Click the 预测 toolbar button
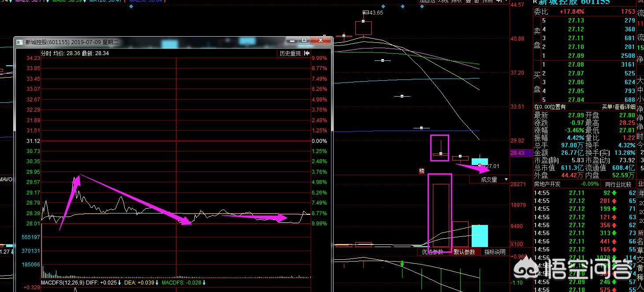This screenshot has width=644, height=292. pos(487,1)
